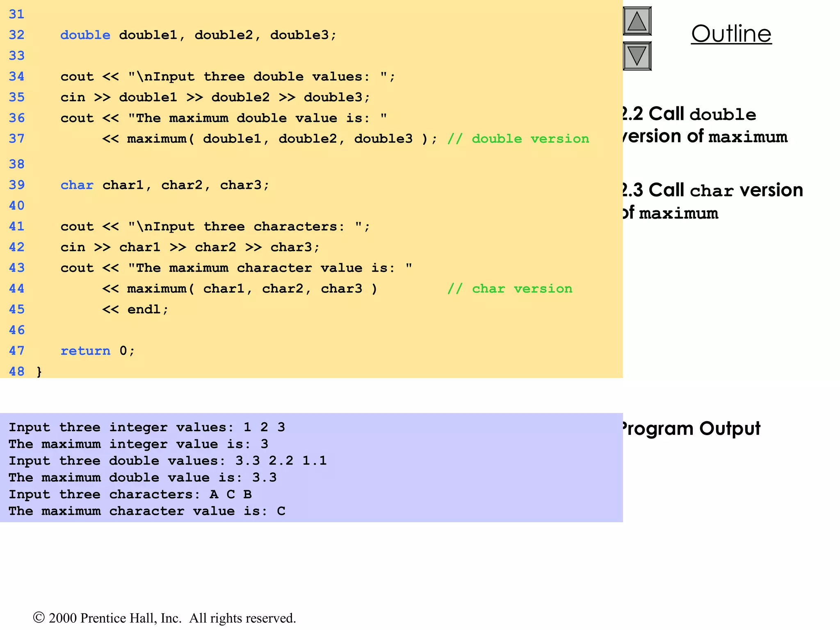Click the down-arrow next slide button

pyautogui.click(x=637, y=56)
